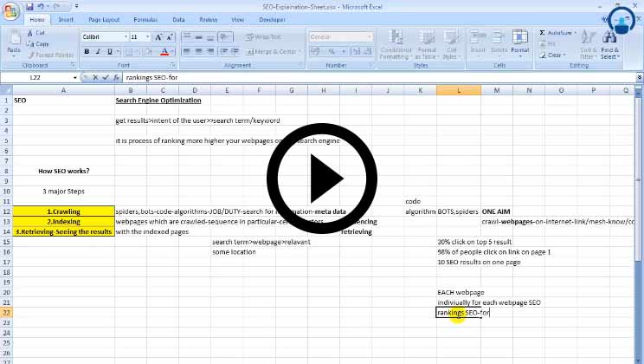Click the Cut scissors icon

tap(30, 33)
